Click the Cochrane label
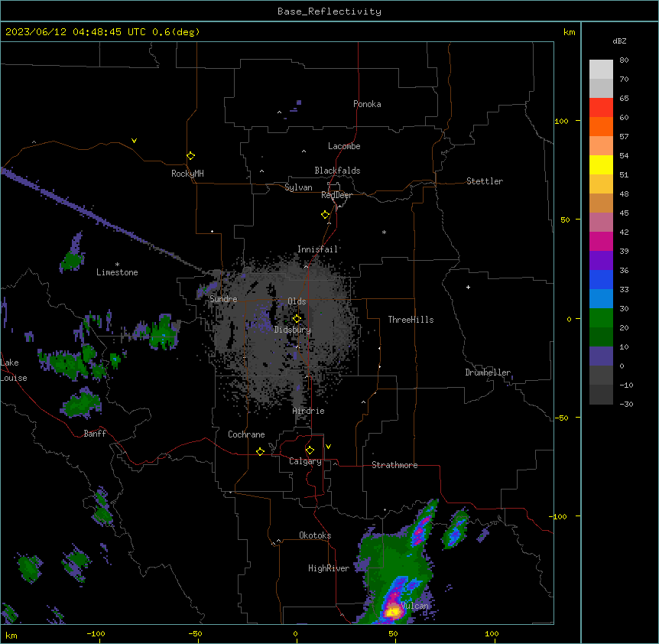This screenshot has width=659, height=644. pos(246,434)
